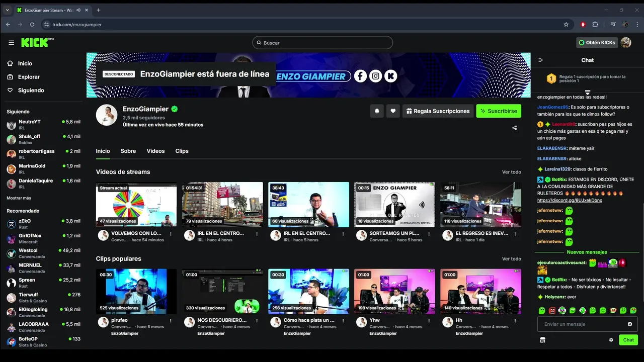Click the share icon under Suscribirse

click(x=515, y=128)
